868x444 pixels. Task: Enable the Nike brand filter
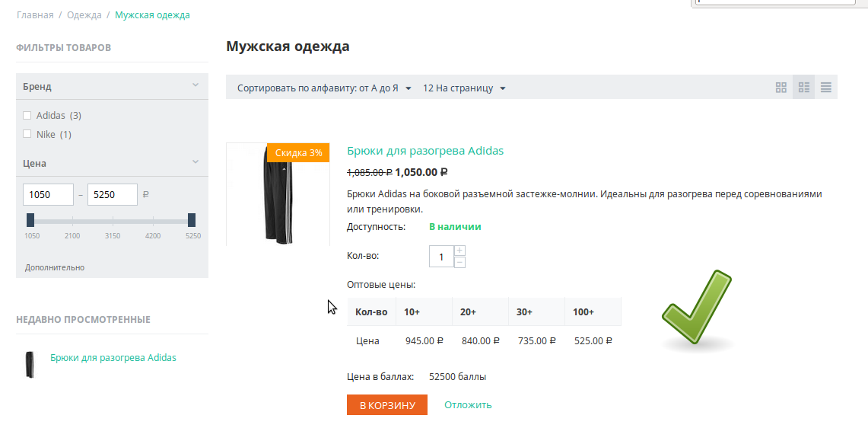[28, 135]
